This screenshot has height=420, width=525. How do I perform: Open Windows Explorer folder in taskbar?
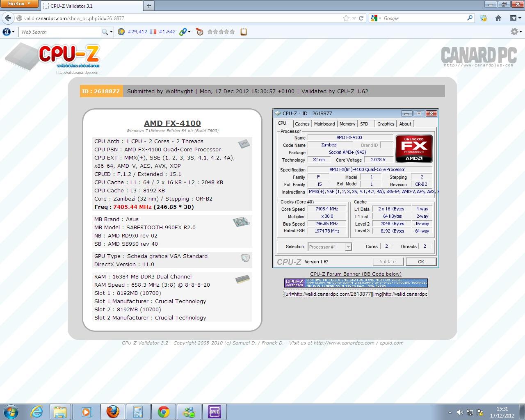[60, 412]
